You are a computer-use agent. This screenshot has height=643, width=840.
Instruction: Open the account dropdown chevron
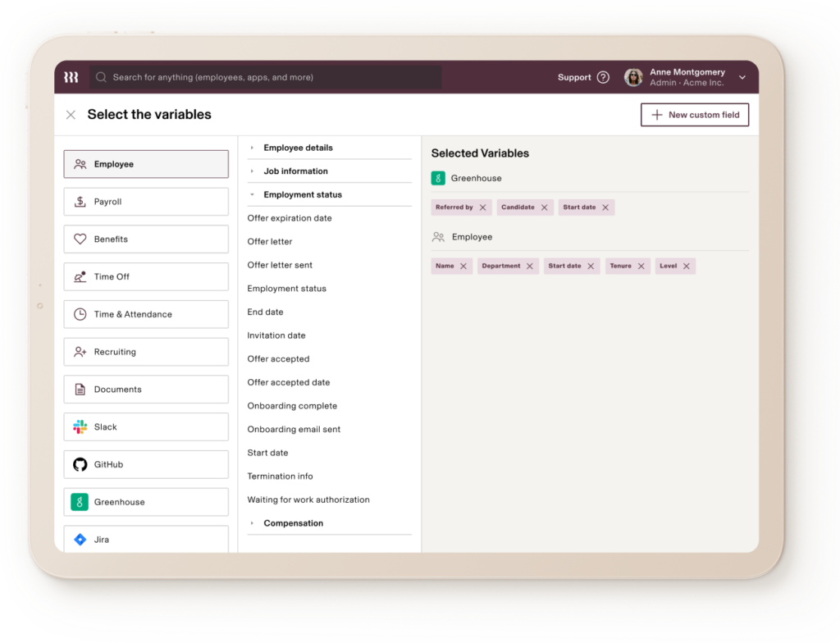coord(742,77)
